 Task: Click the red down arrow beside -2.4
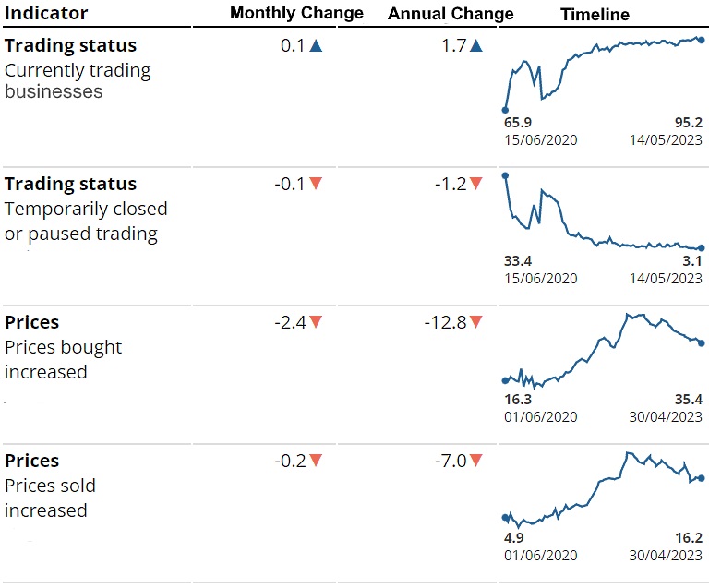316,322
